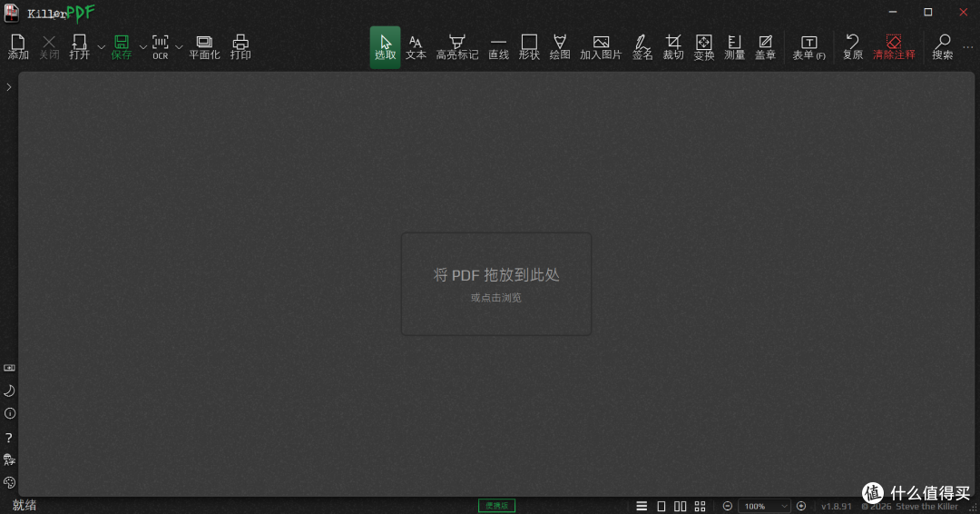Choose the 盖章 (Stamp) tool
The height and width of the screenshot is (514, 980).
click(765, 47)
